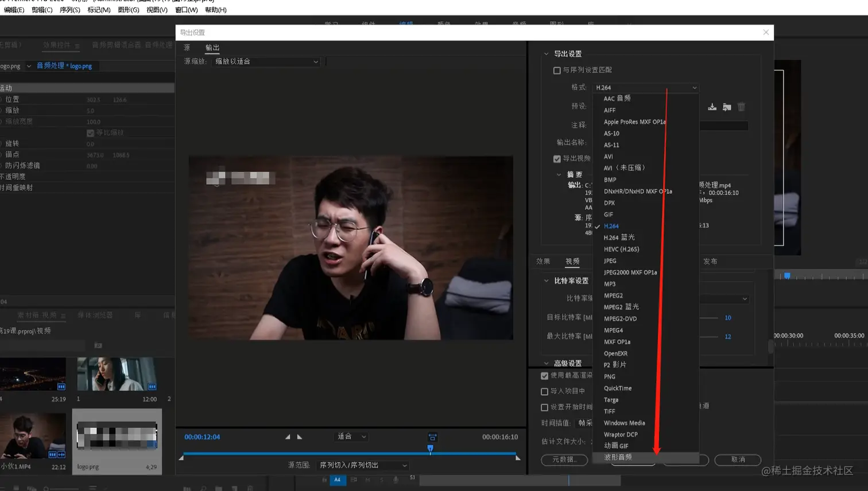Open the 效果 settings tab
The height and width of the screenshot is (491, 868).
click(x=543, y=262)
